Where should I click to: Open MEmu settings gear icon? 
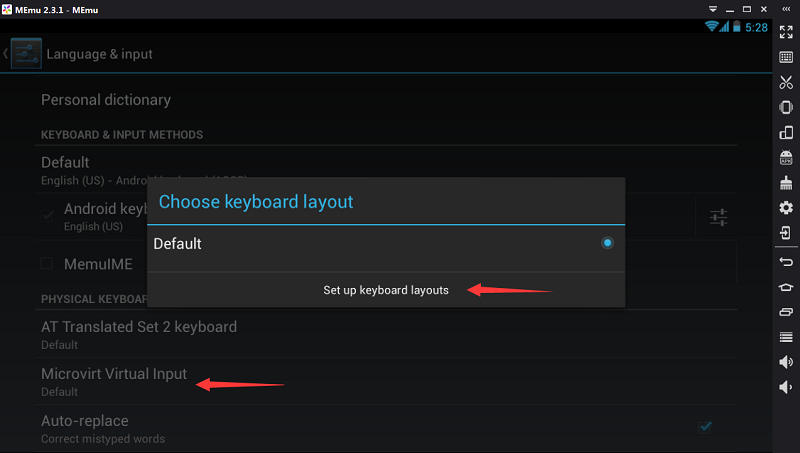click(x=786, y=208)
